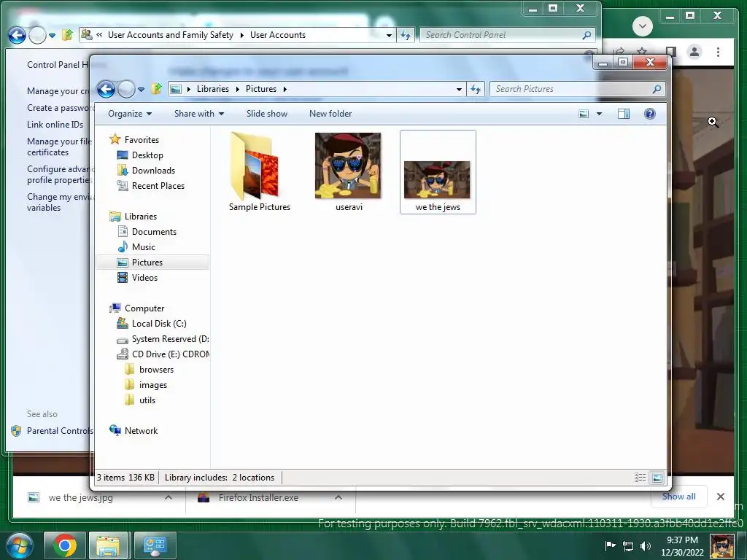Select Favorites in the navigation pane
This screenshot has height=560, width=747.
pos(142,140)
